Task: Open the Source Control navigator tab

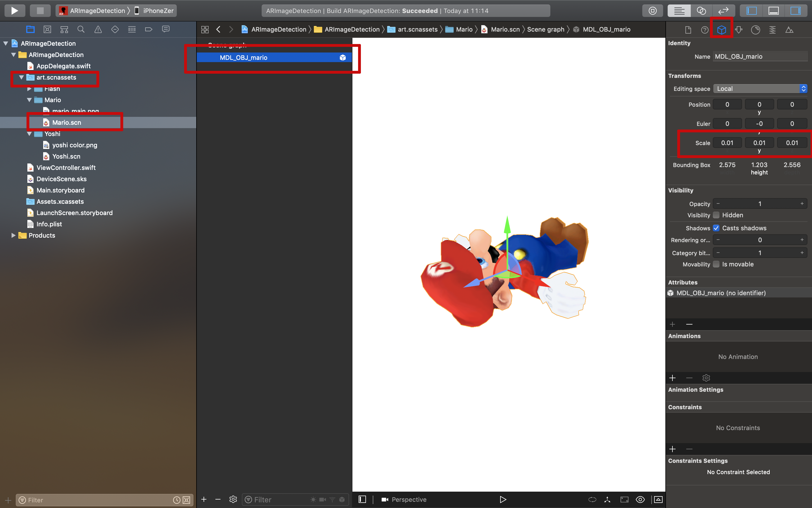Action: (47, 30)
